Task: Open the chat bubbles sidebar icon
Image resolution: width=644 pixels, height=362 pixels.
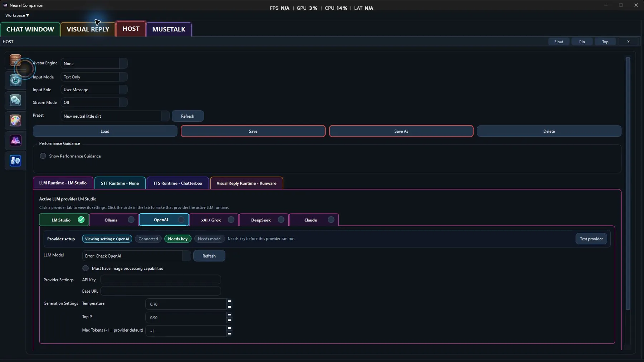Action: (15, 101)
